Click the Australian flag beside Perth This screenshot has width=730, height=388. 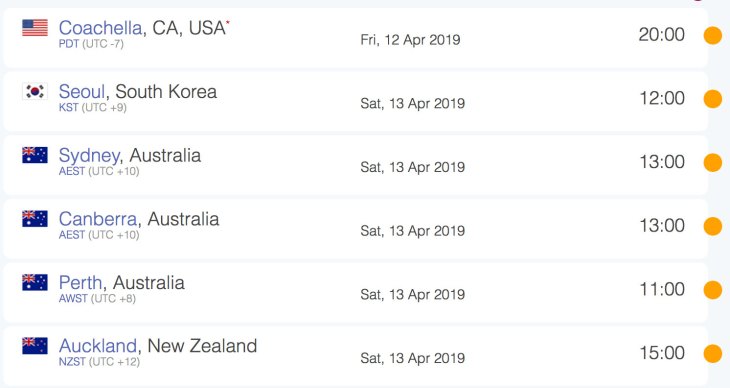point(35,282)
